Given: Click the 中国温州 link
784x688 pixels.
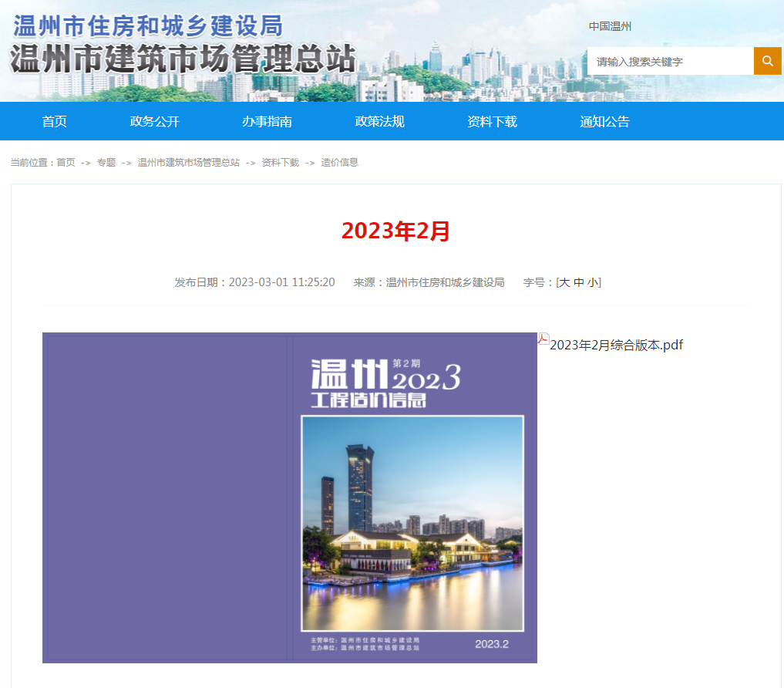Looking at the screenshot, I should click(x=610, y=26).
